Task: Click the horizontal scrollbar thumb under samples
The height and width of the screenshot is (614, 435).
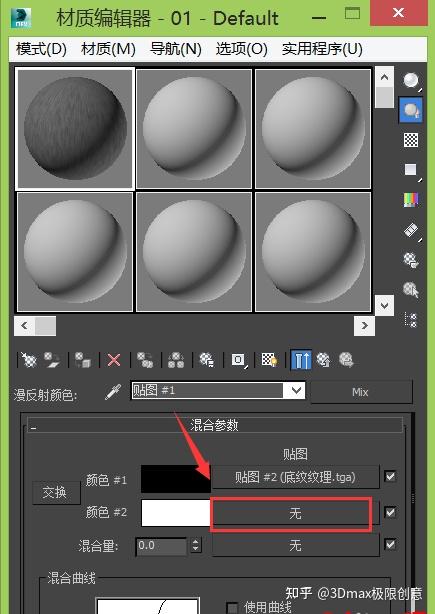Action: [x=45, y=325]
